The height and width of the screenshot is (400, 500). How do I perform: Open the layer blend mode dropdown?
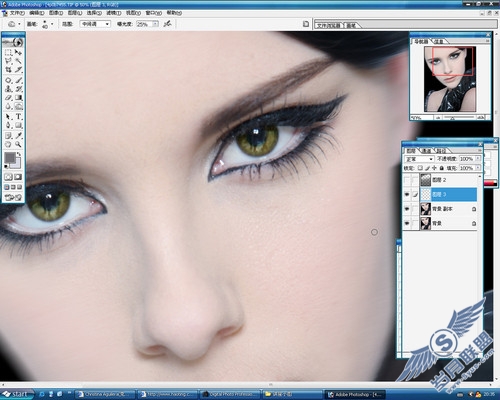coord(419,159)
